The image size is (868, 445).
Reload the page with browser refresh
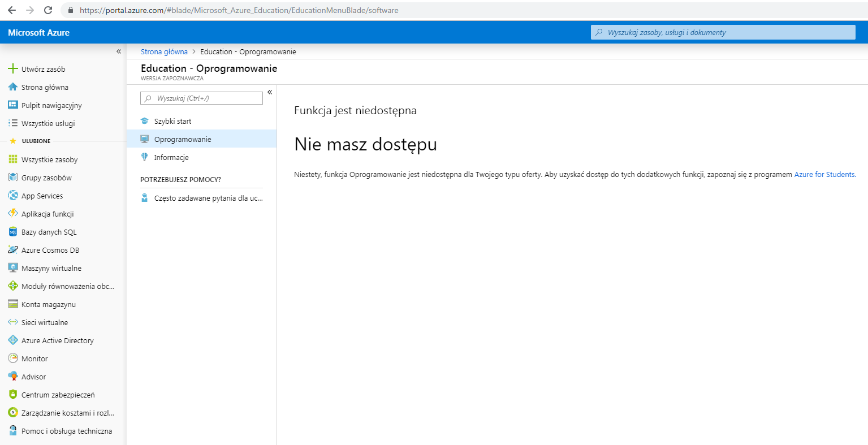click(x=48, y=10)
